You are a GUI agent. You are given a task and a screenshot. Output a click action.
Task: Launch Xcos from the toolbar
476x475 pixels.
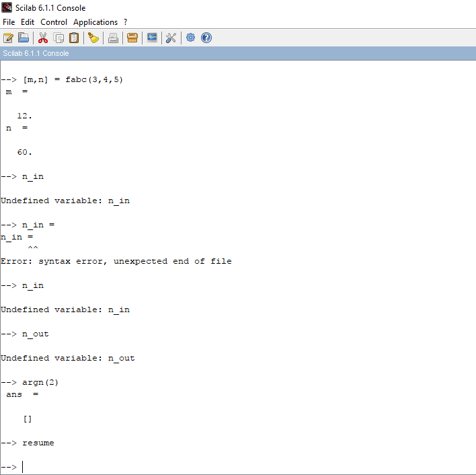152,38
